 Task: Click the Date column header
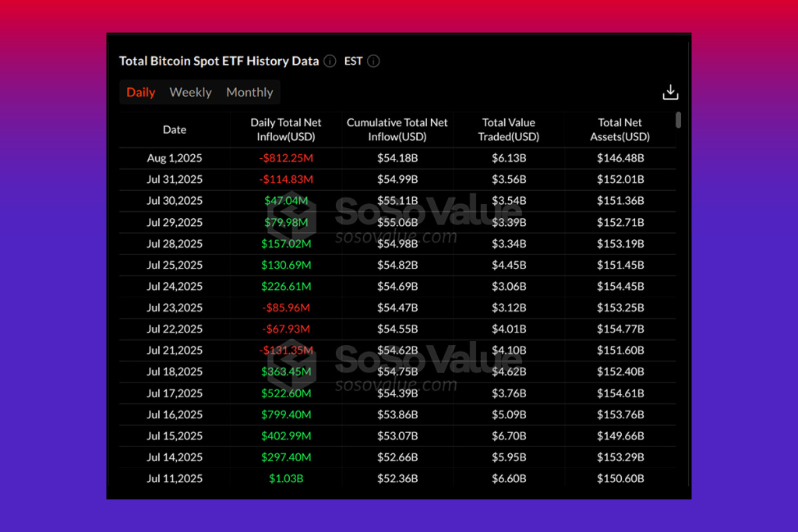pyautogui.click(x=174, y=129)
